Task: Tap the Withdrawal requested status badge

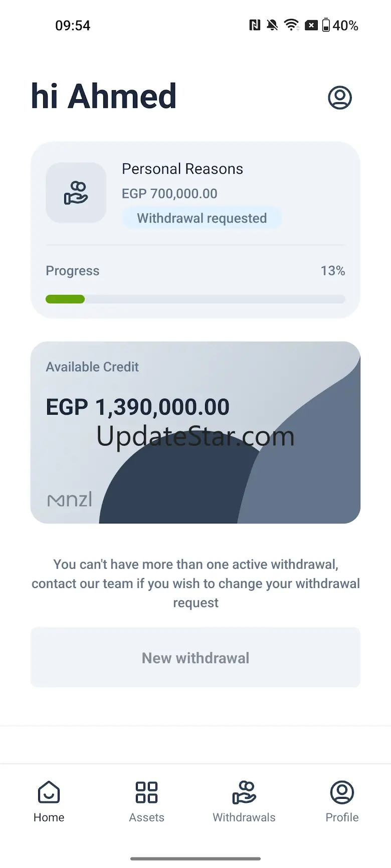Action: click(202, 218)
